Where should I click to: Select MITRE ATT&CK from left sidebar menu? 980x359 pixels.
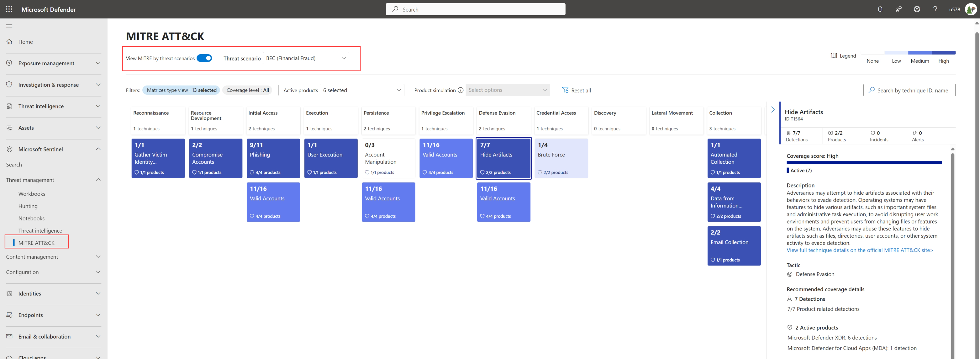(36, 243)
